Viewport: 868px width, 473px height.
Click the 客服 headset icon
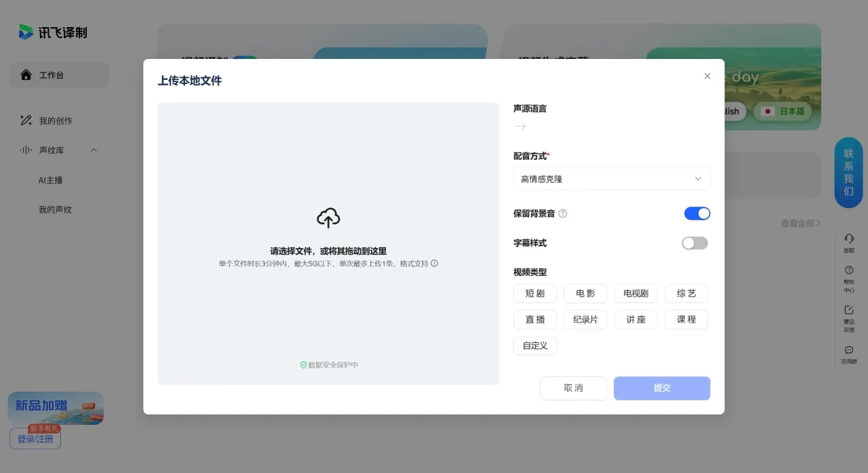pos(849,239)
